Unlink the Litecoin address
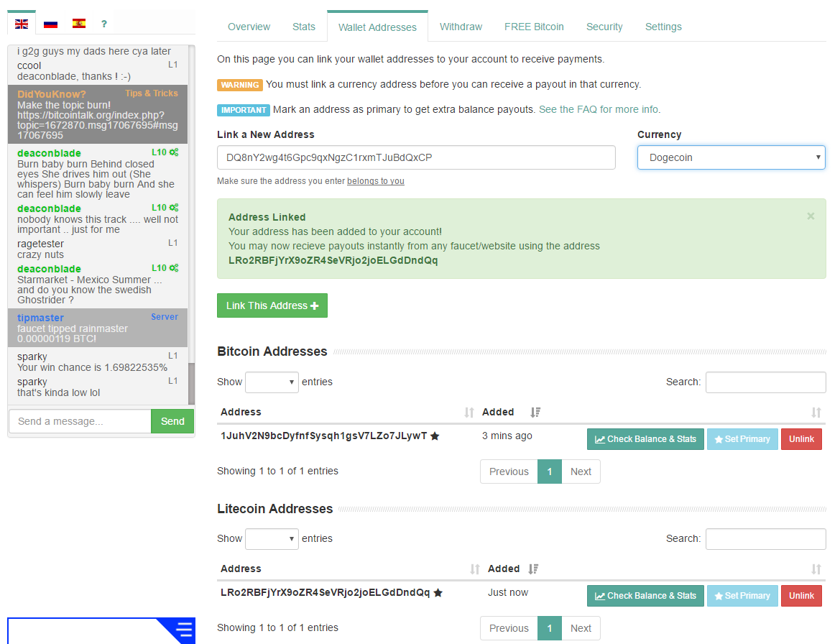The image size is (840, 644). click(801, 596)
